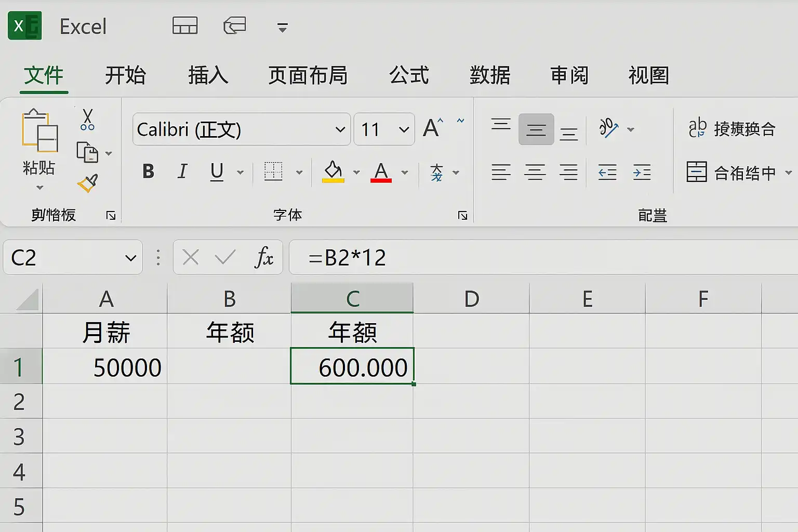Open the clipboard group dialog launcher

tap(111, 216)
